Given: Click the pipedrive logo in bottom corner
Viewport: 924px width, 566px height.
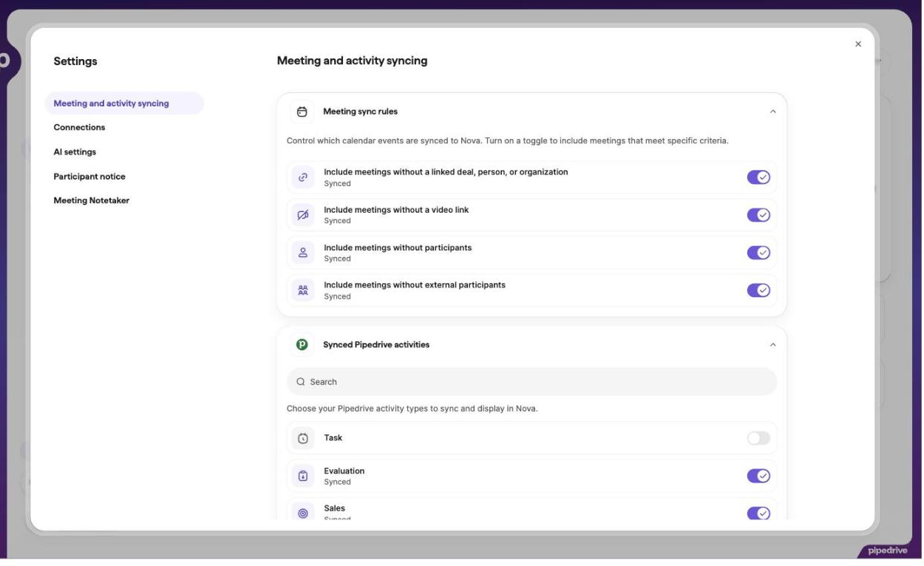Looking at the screenshot, I should [x=887, y=551].
